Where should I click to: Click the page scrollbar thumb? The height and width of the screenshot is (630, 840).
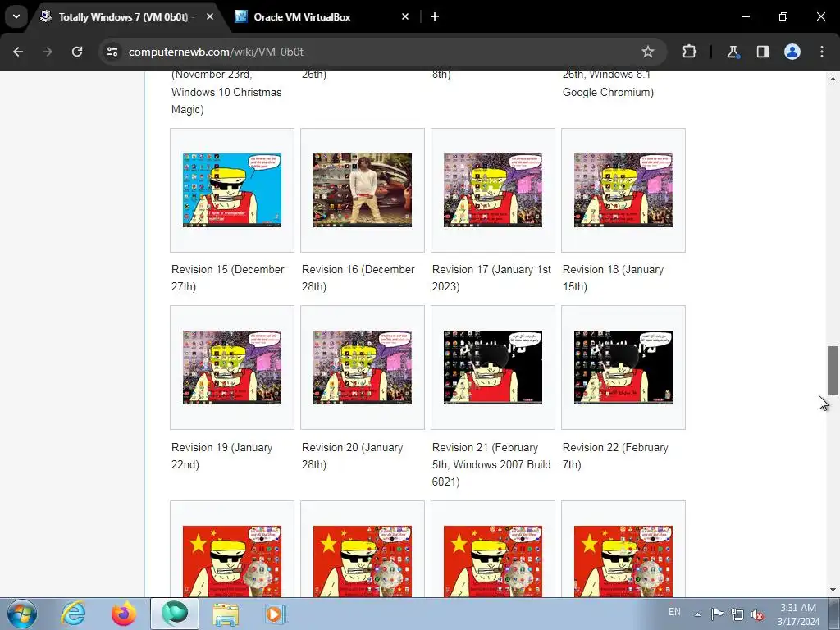pyautogui.click(x=833, y=370)
